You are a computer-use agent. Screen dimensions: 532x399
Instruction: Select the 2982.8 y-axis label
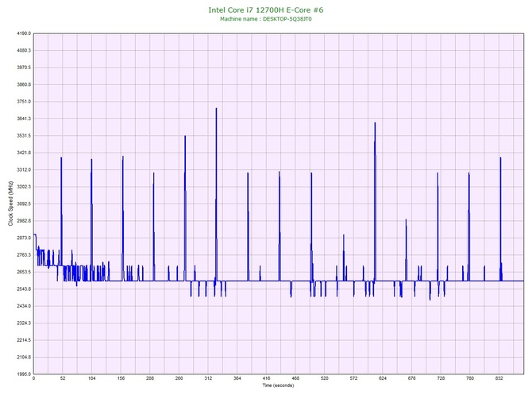[x=24, y=221]
